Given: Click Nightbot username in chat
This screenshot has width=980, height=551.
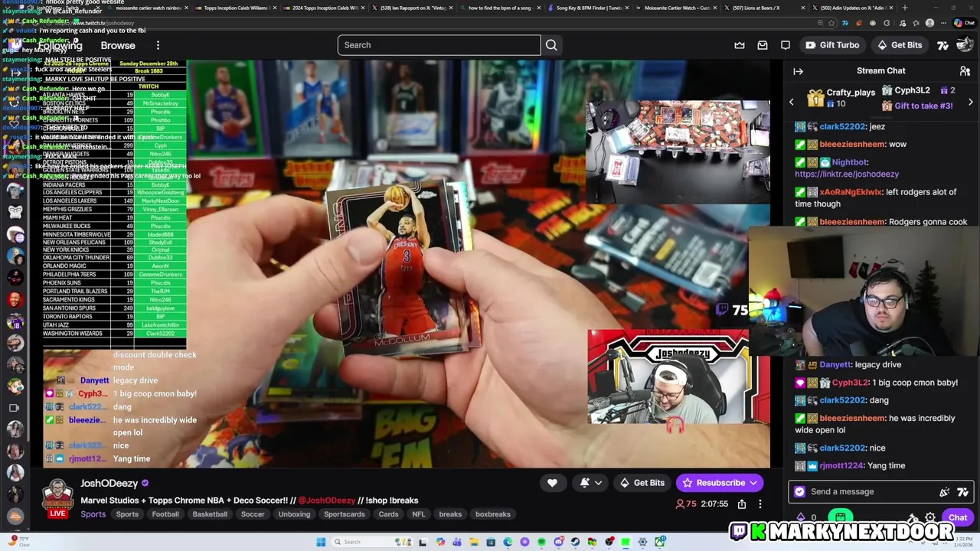Looking at the screenshot, I should click(x=850, y=162).
